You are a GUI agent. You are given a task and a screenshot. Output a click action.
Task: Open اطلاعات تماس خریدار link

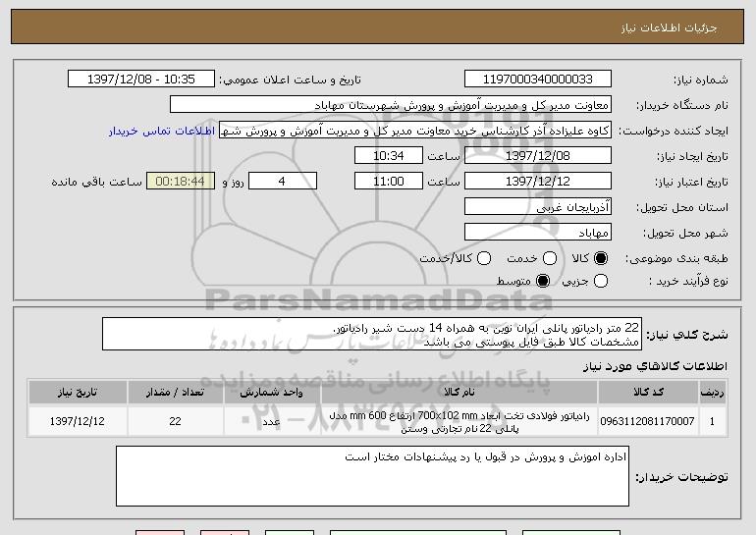point(162,131)
